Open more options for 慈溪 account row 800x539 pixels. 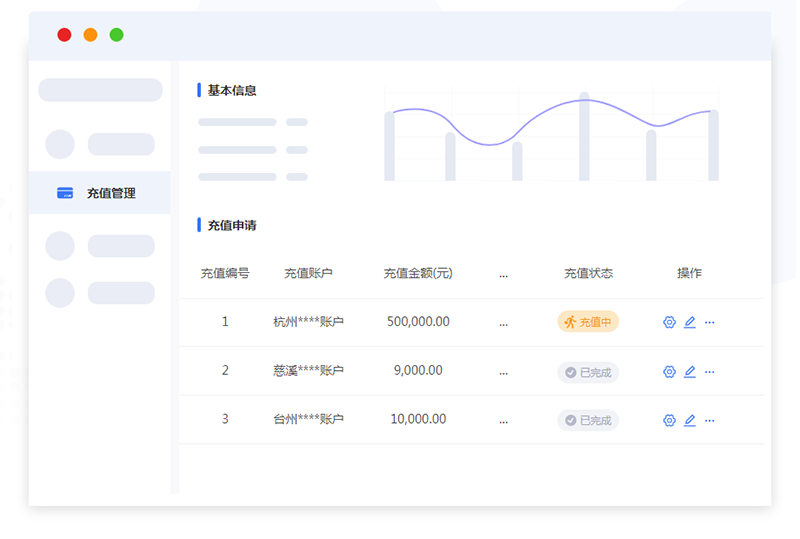[710, 372]
